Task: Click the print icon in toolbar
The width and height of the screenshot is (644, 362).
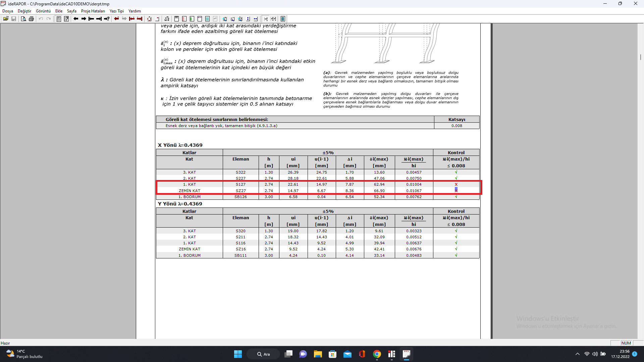Action: [x=31, y=19]
